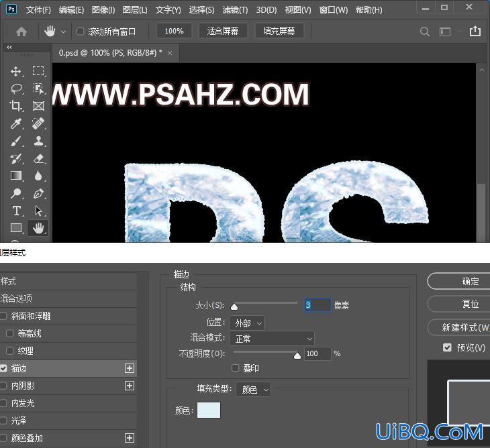Click the stroke 颜色 swatch
The image size is (490, 448).
coord(209,410)
